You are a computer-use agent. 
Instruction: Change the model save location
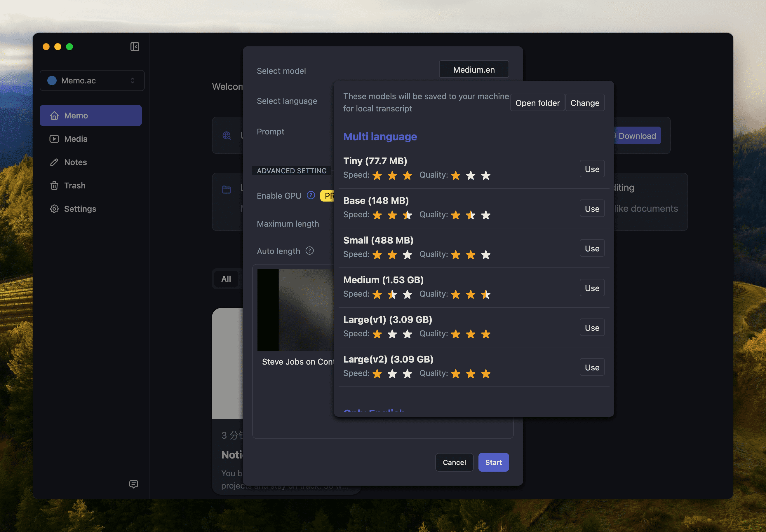(584, 103)
